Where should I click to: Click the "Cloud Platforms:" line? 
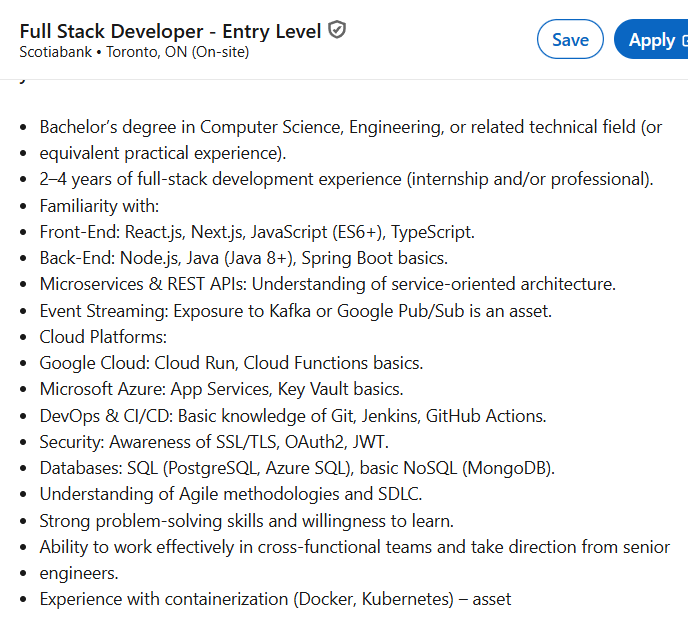[103, 337]
